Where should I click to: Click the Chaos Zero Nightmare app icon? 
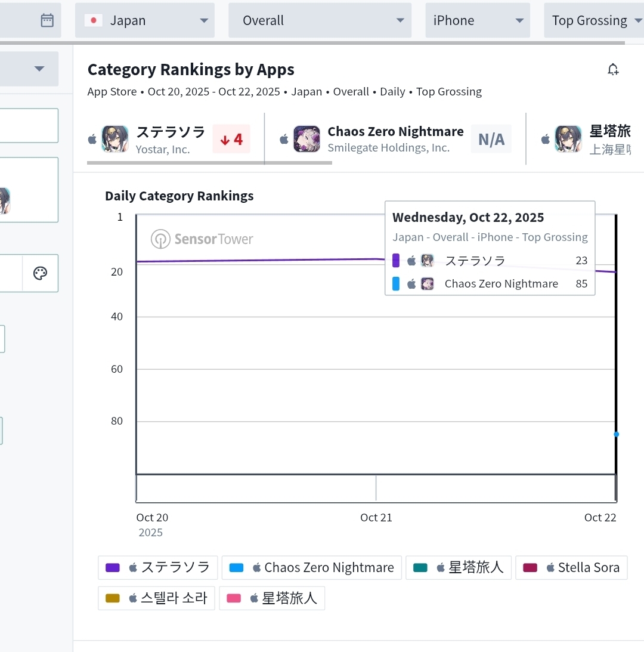pos(307,139)
